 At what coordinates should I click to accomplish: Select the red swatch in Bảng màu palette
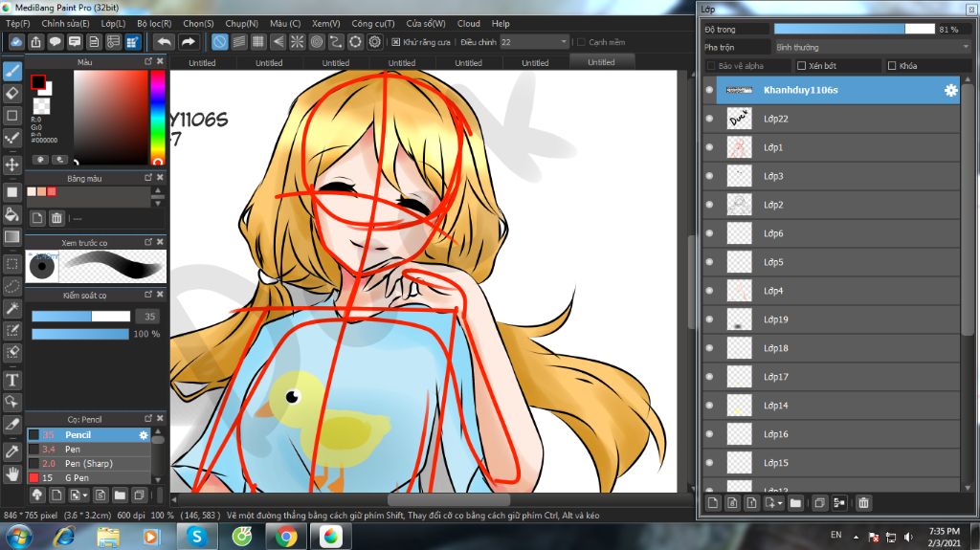click(x=52, y=192)
